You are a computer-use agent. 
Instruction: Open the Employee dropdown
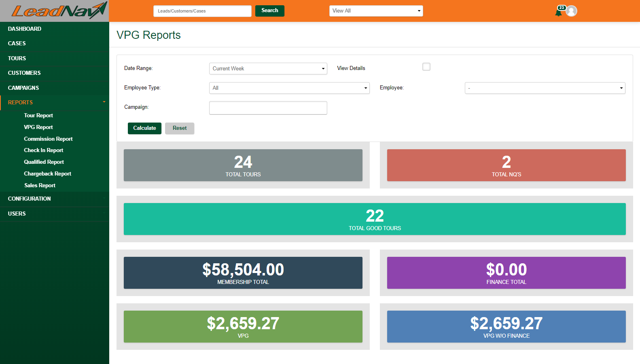point(545,88)
